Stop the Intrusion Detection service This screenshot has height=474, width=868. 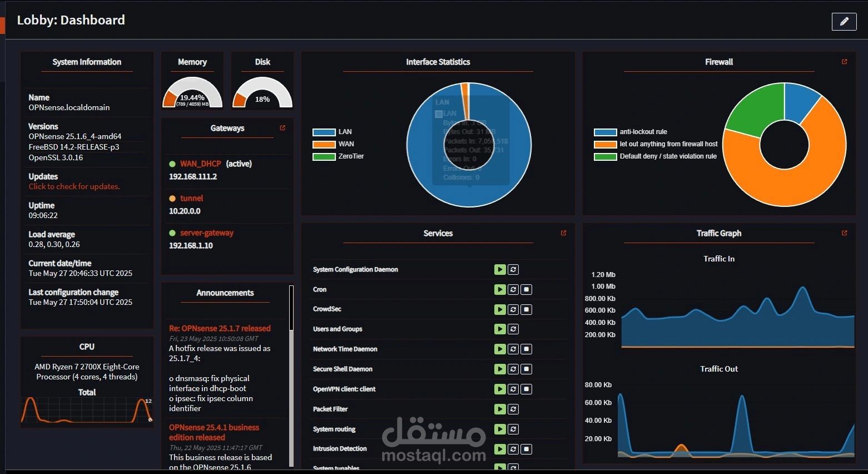pos(526,449)
